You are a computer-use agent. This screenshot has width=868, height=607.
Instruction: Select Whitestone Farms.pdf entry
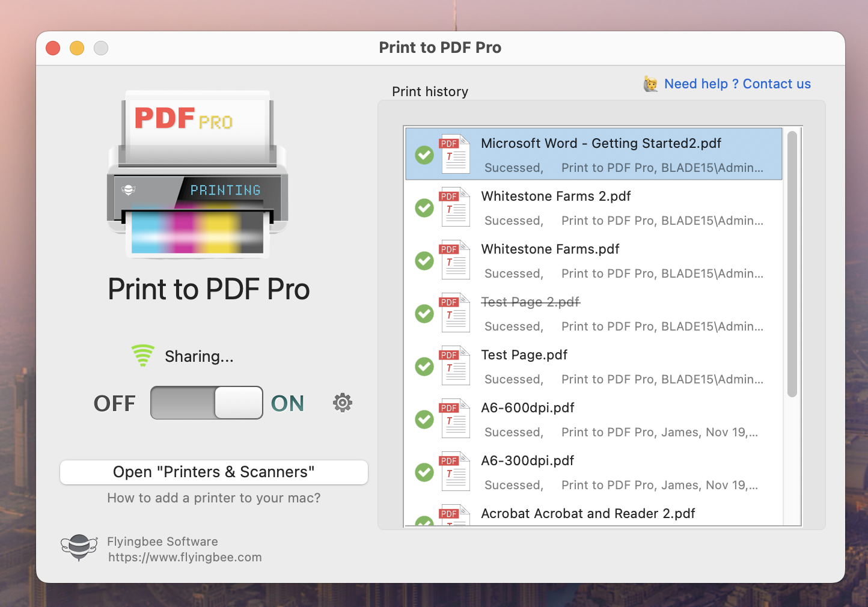tap(594, 260)
